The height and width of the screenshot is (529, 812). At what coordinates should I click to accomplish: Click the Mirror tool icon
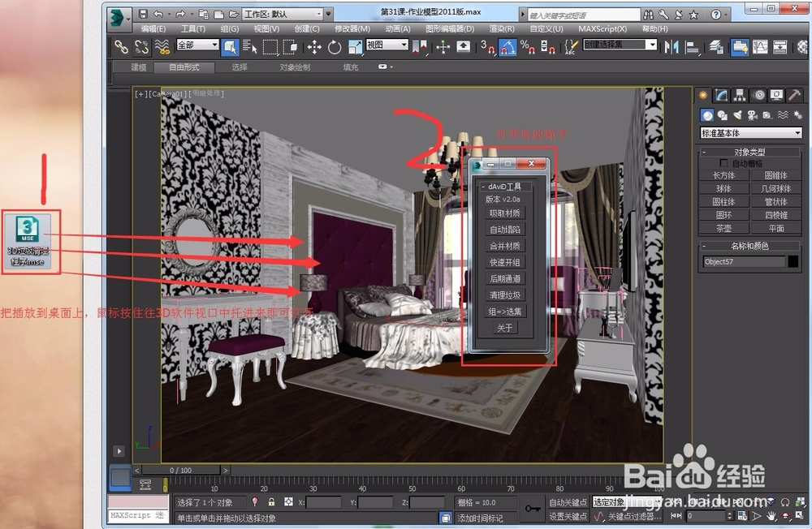click(x=672, y=47)
